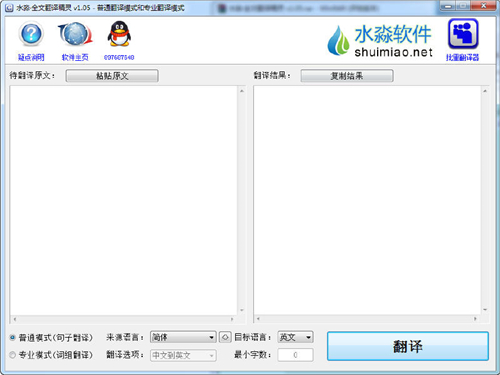Open the help question mark icon
Image resolution: width=500 pixels, height=375 pixels.
[31, 34]
